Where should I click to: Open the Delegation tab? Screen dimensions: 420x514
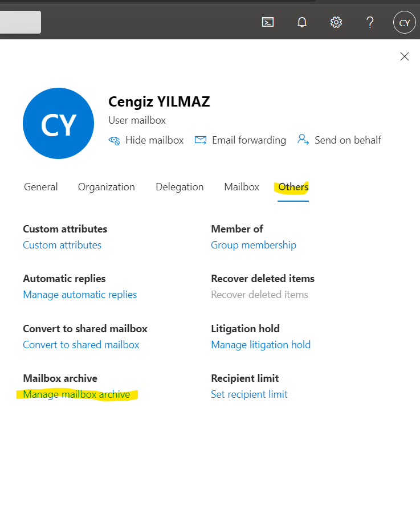[x=180, y=187]
